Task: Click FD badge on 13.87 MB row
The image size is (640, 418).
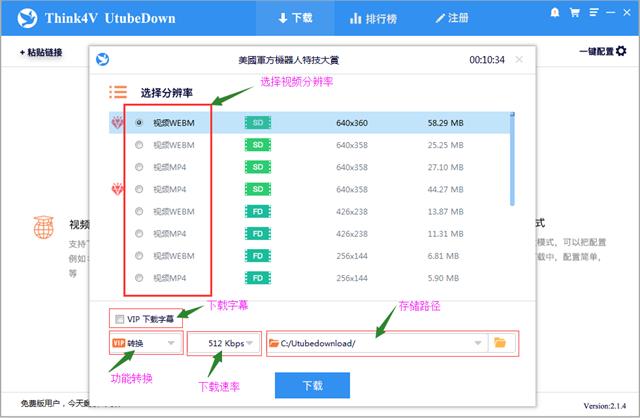Action: click(258, 211)
